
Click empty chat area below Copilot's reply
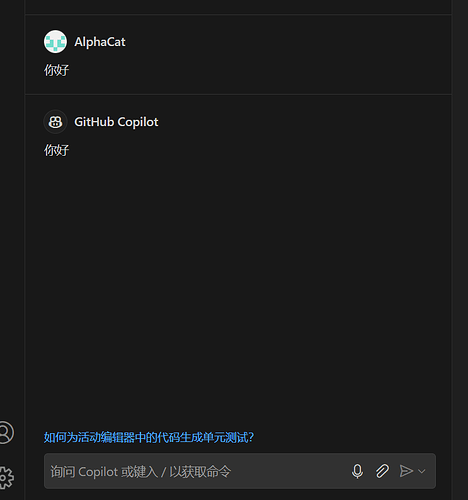pos(238,283)
